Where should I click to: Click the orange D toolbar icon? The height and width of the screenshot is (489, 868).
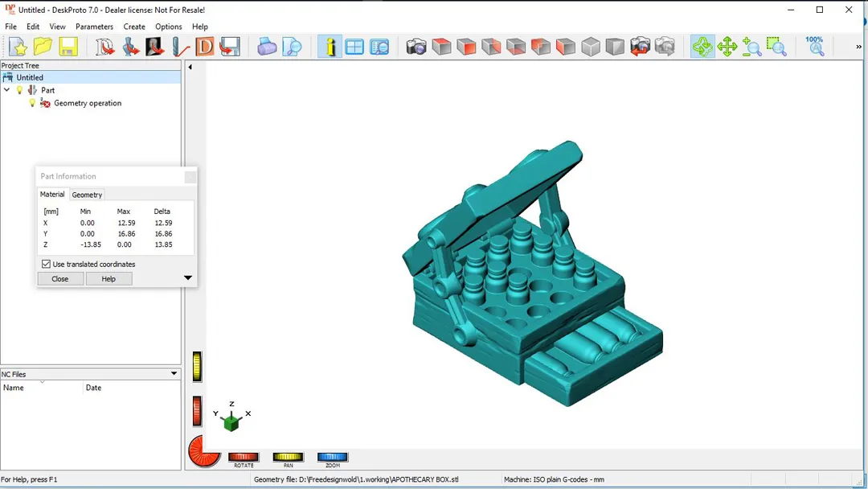204,47
